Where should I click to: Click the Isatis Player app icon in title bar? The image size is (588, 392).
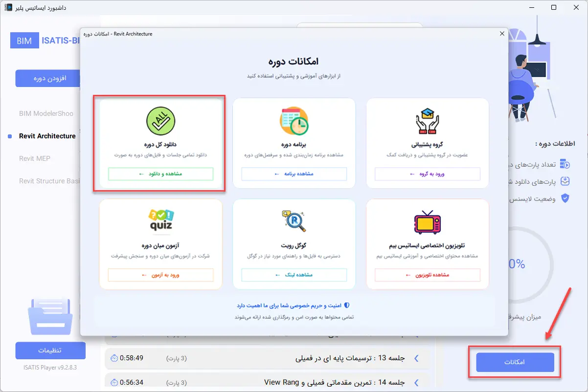tap(9, 7)
